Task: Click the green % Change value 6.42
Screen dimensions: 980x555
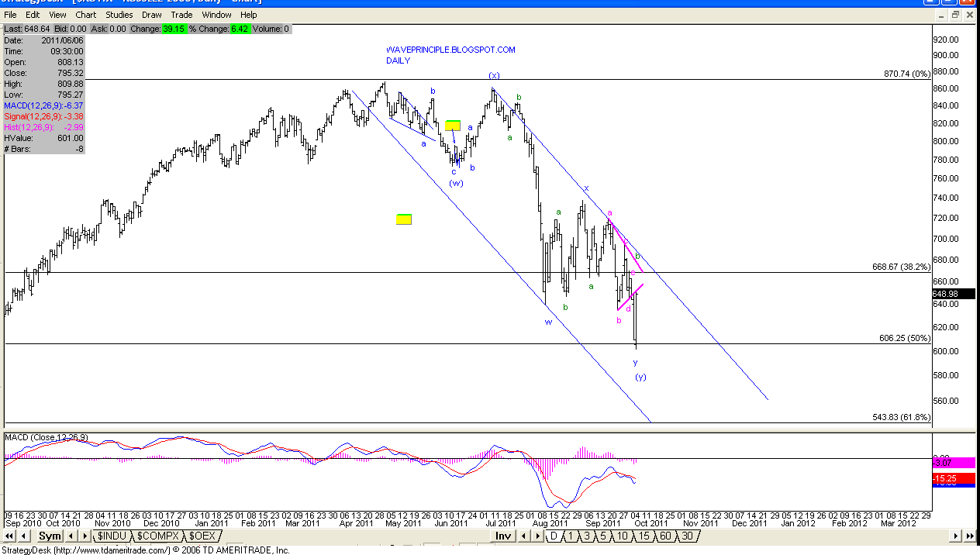Action: [x=241, y=29]
